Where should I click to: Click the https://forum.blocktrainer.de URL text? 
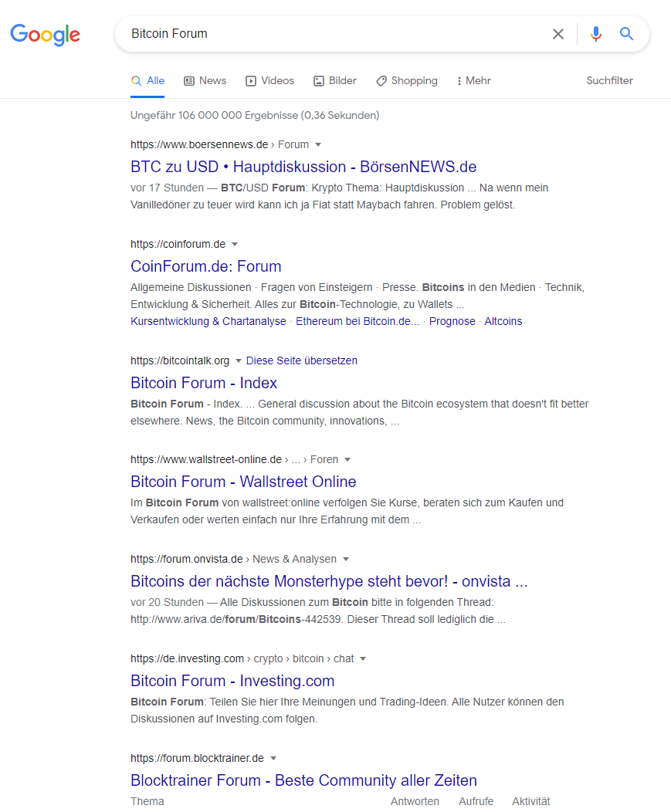(x=197, y=758)
